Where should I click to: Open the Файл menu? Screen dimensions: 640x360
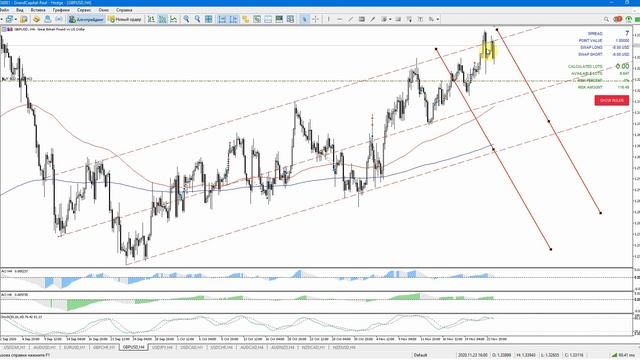pos(4,10)
